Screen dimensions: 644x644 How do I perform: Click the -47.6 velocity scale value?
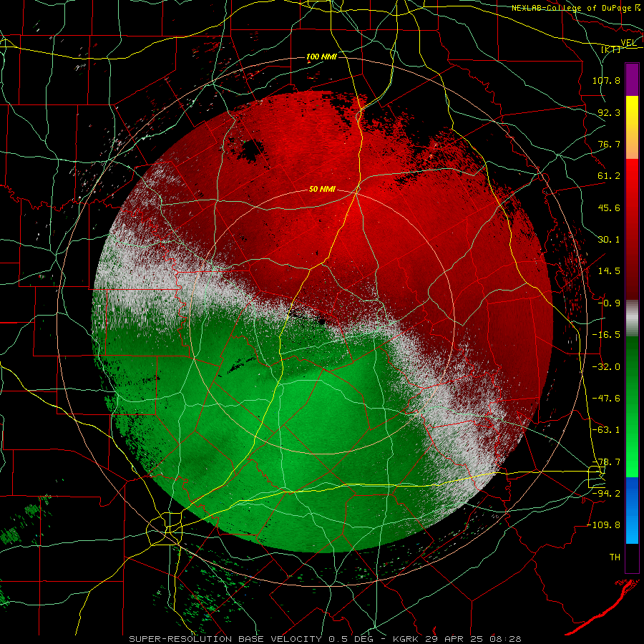[606, 399]
